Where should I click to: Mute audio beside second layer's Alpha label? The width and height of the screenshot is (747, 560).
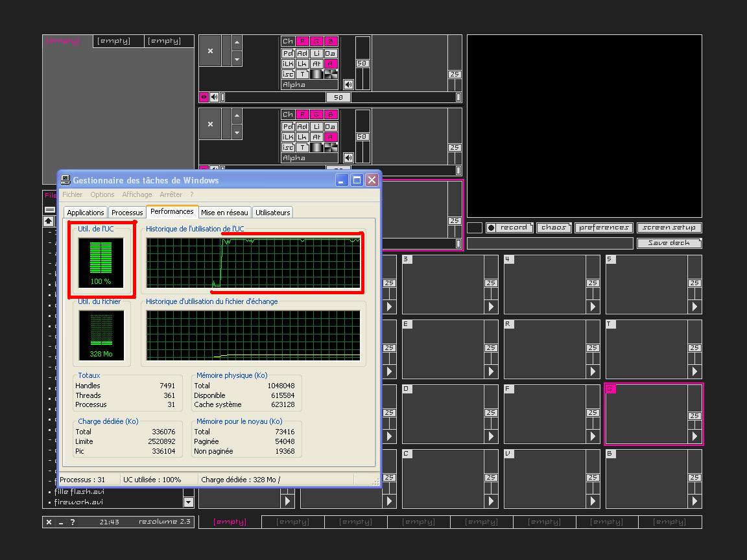(349, 157)
